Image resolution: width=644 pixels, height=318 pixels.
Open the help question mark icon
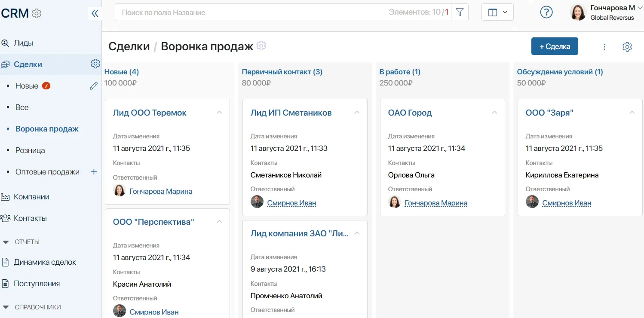pyautogui.click(x=546, y=12)
